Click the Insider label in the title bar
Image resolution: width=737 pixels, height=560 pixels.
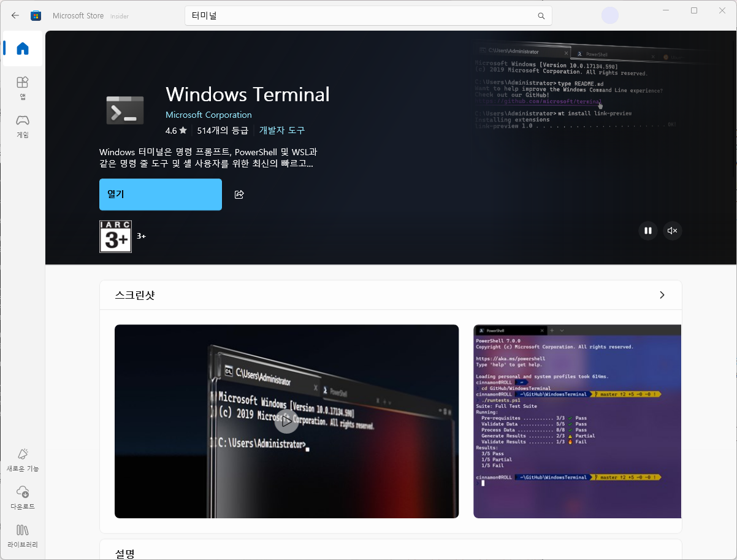pyautogui.click(x=120, y=17)
